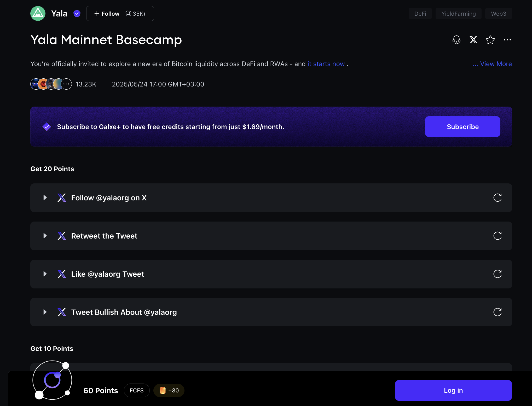The image size is (532, 406).
Task: Favorite the quest with the star icon
Action: 490,40
